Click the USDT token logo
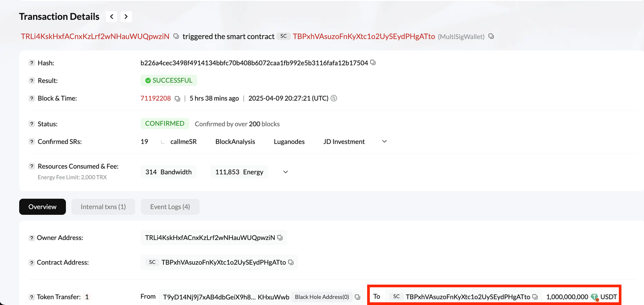644x305 pixels. tap(595, 297)
